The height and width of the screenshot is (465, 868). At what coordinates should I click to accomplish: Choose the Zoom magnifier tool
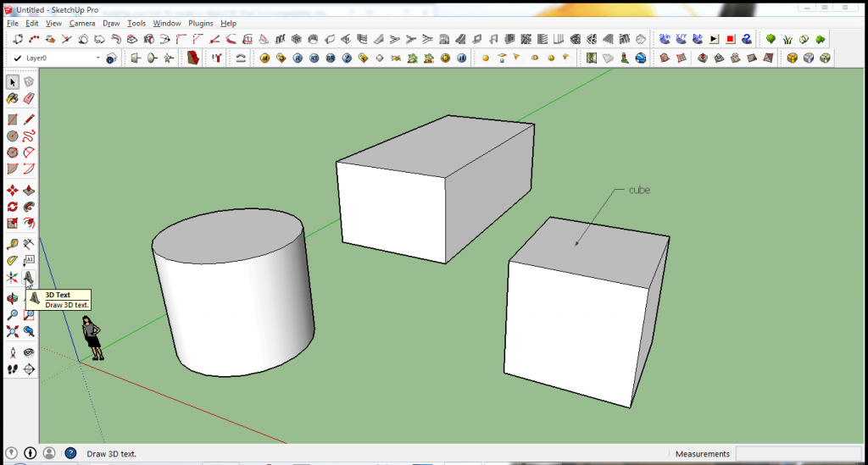12,315
